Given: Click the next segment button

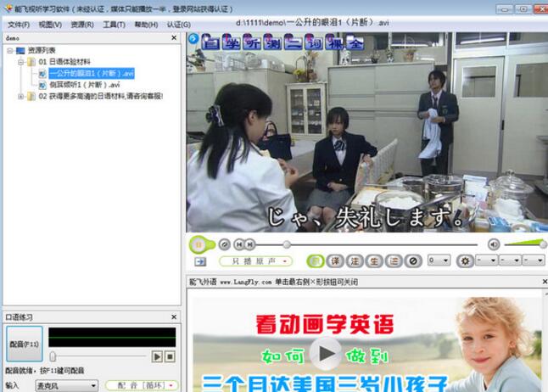Looking at the screenshot, I should point(250,244).
